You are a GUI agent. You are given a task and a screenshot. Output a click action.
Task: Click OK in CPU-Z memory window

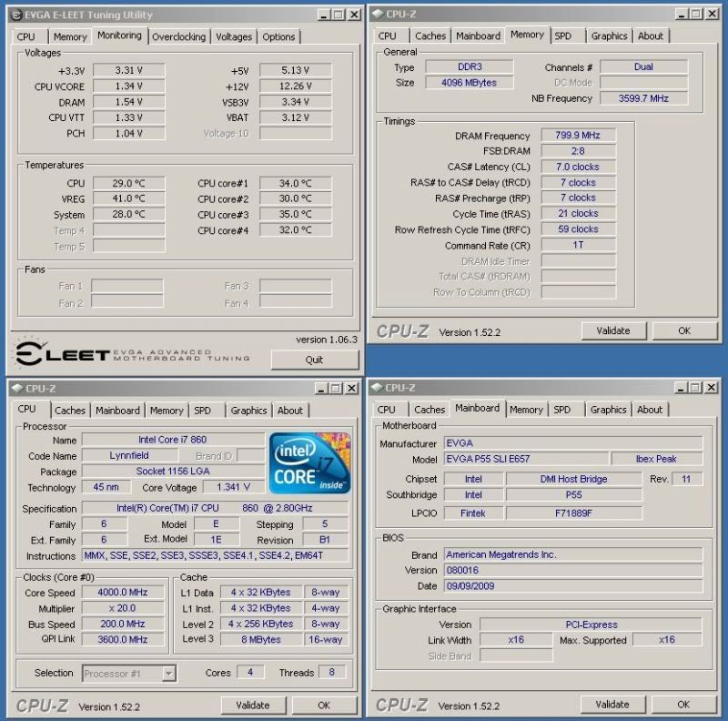click(x=684, y=330)
